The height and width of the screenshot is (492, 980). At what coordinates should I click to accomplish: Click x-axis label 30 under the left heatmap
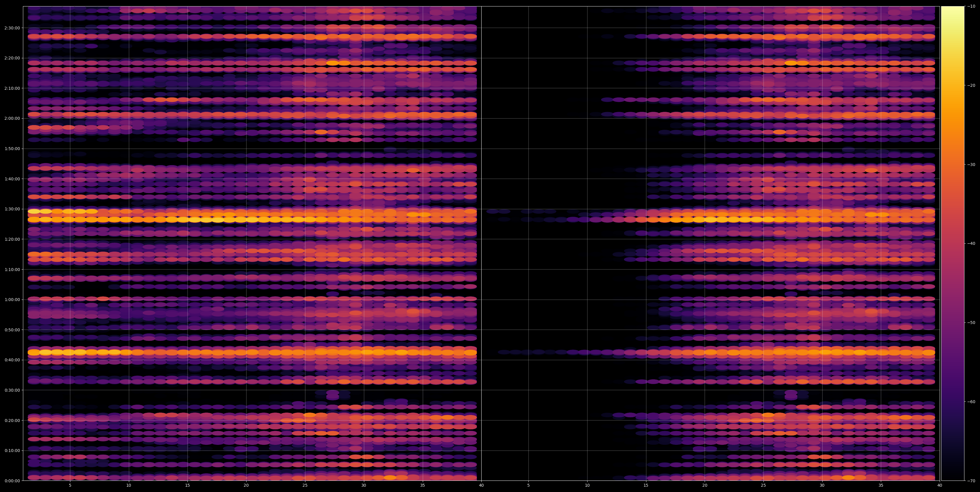click(x=364, y=486)
